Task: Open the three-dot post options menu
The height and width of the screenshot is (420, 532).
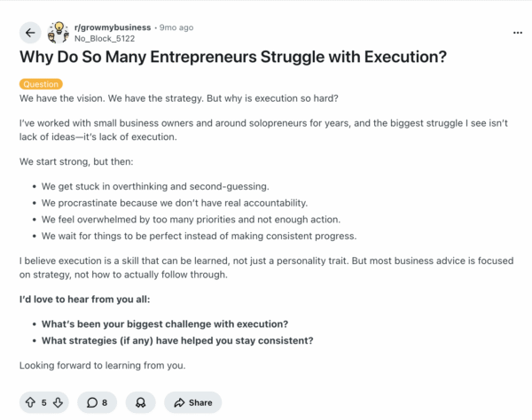Action: point(518,33)
